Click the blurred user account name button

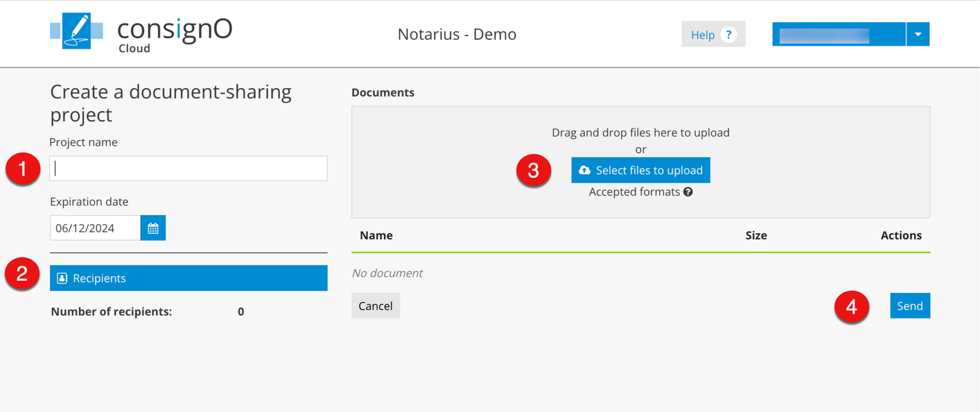coord(839,34)
